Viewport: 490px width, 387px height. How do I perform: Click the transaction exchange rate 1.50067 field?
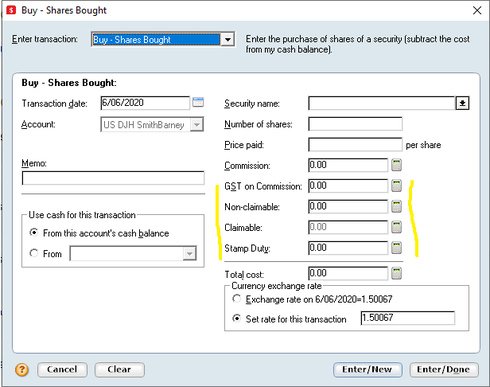(x=408, y=318)
